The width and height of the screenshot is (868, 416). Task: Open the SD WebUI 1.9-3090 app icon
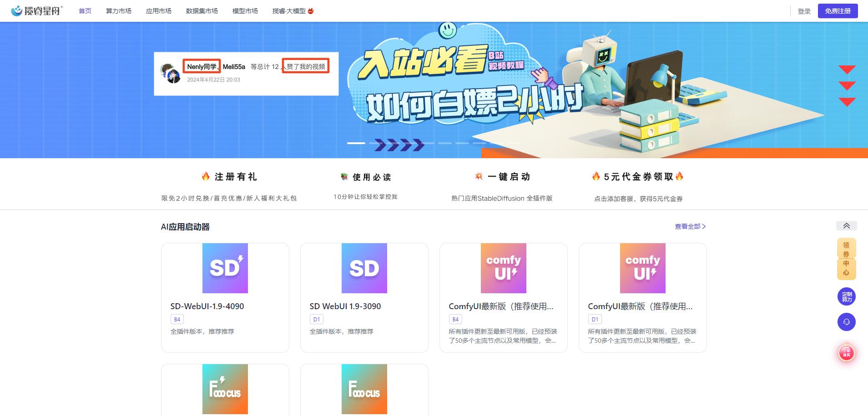(x=364, y=268)
